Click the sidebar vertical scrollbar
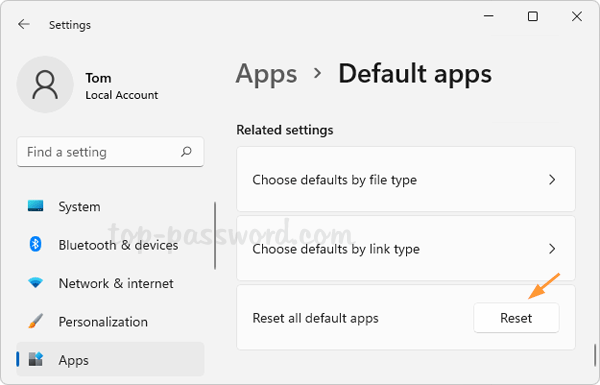The height and width of the screenshot is (385, 600). coord(215,235)
